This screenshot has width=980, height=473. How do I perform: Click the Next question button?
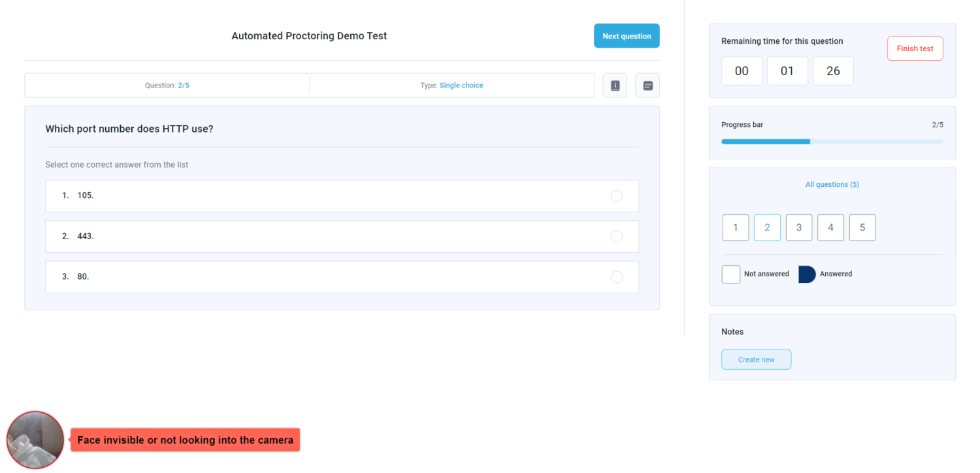tap(627, 36)
